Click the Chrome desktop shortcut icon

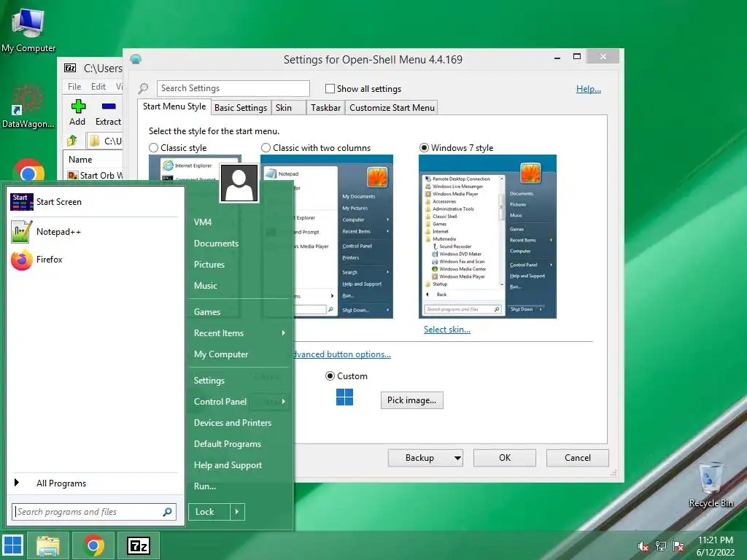[x=28, y=169]
